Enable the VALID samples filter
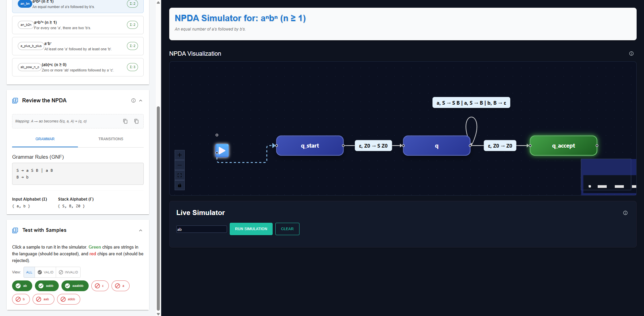This screenshot has height=316, width=644. 45,272
